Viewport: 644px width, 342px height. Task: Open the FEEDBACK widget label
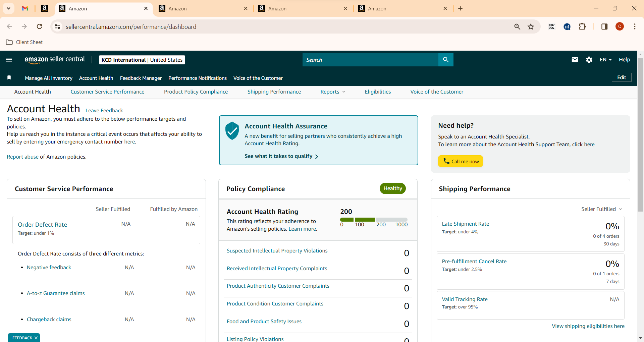click(22, 338)
